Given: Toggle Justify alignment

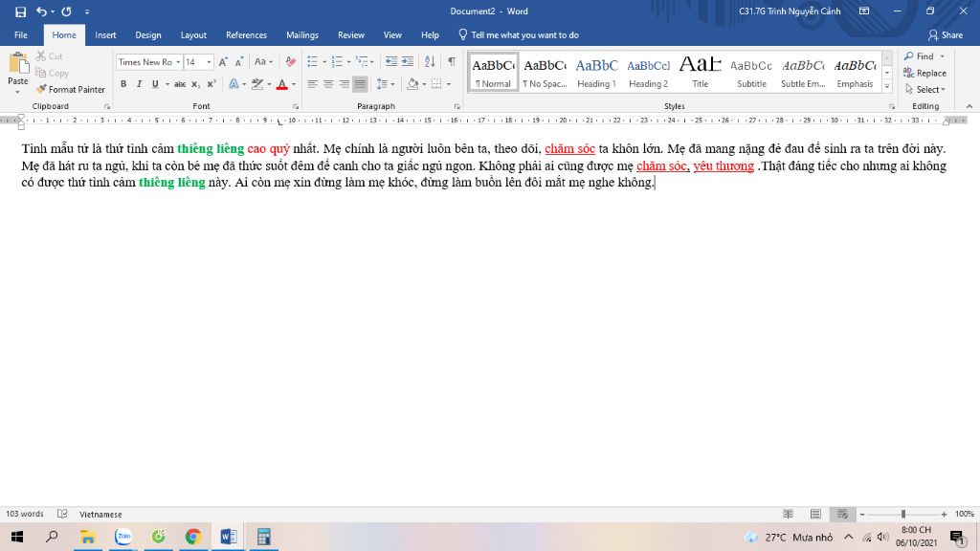Looking at the screenshot, I should [360, 84].
